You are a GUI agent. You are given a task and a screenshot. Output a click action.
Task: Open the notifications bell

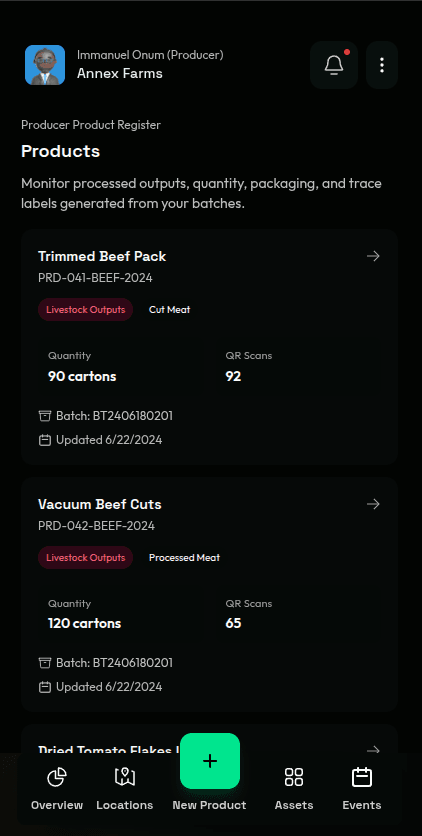click(334, 65)
